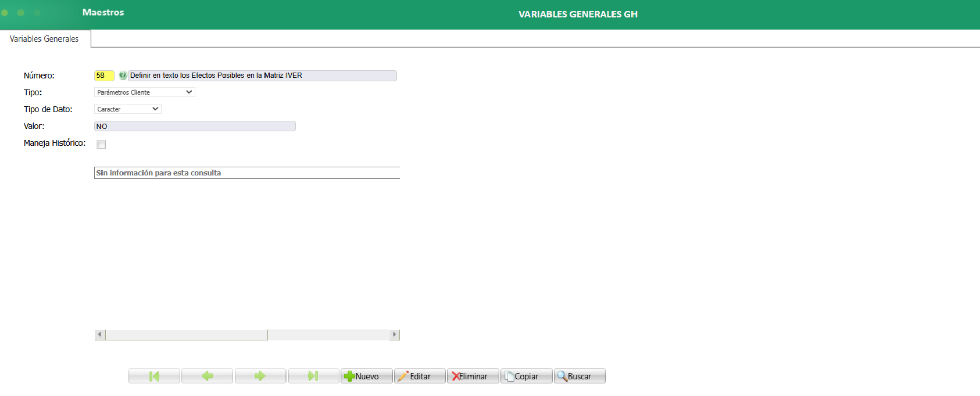Open the Maestros menu
980x396 pixels.
(103, 12)
